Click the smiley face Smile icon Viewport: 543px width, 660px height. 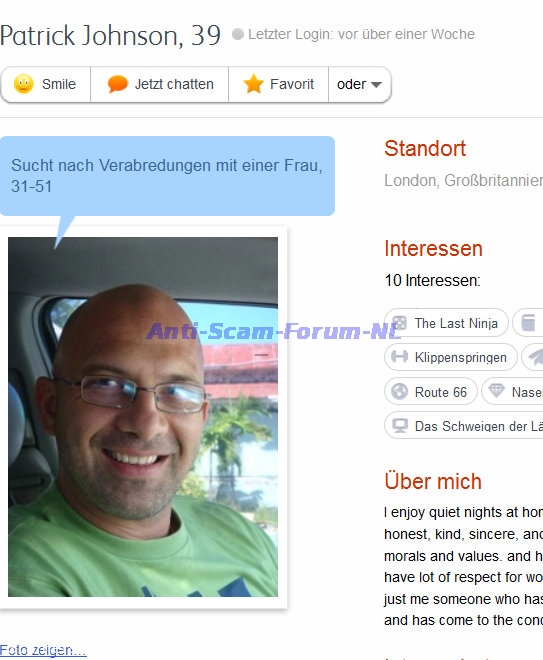point(24,84)
